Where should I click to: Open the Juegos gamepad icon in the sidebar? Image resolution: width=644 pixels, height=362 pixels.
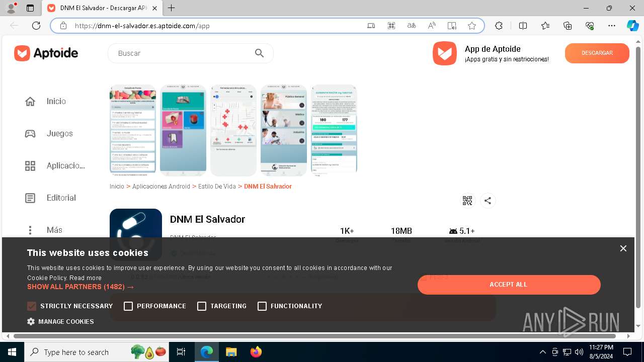click(30, 133)
